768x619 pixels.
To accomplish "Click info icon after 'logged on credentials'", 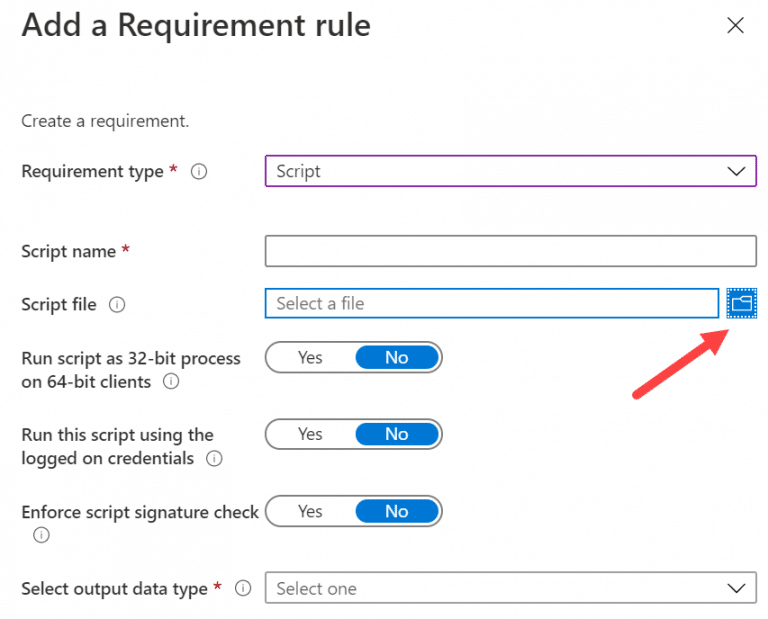I will pos(213,459).
